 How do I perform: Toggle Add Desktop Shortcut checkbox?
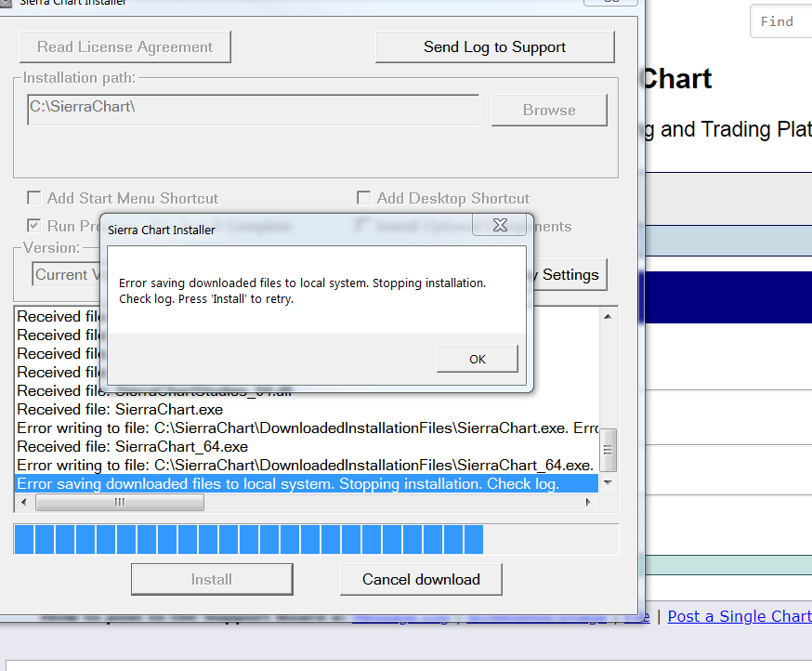(x=363, y=198)
